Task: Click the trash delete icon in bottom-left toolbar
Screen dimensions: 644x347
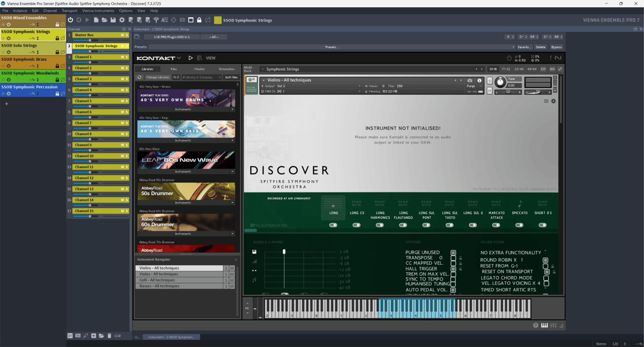Action: pos(109,335)
